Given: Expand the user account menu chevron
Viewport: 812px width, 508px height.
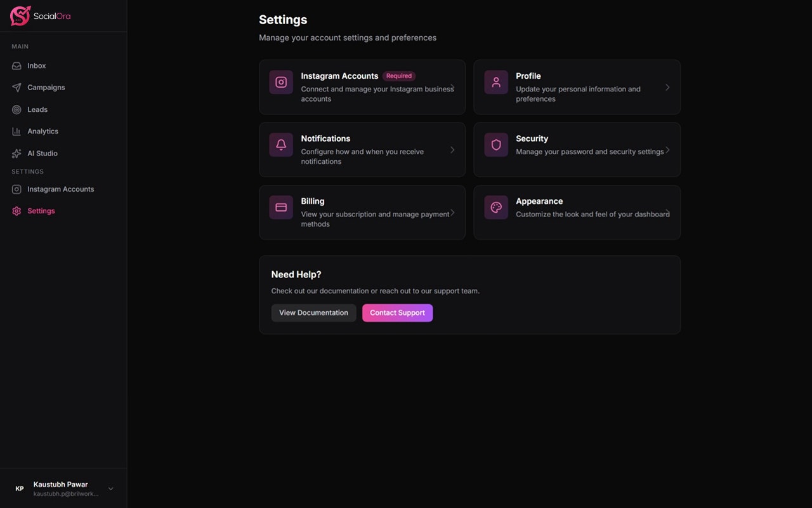Looking at the screenshot, I should (x=110, y=488).
